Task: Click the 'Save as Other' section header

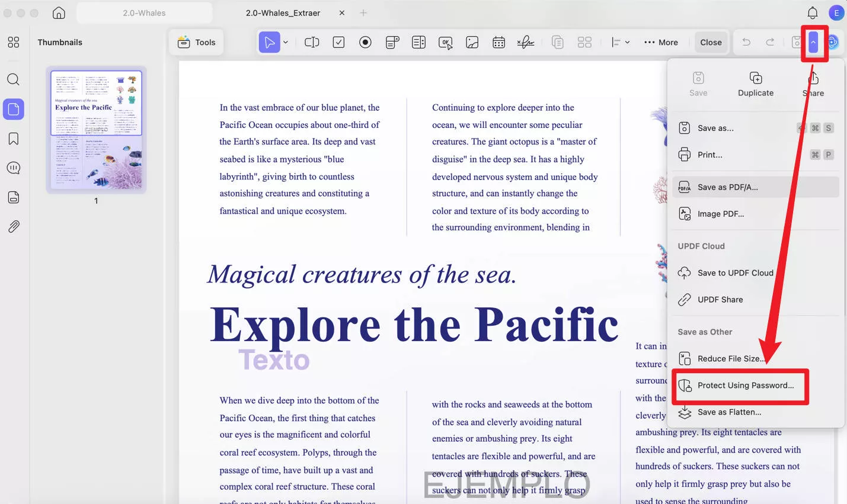Action: [705, 332]
